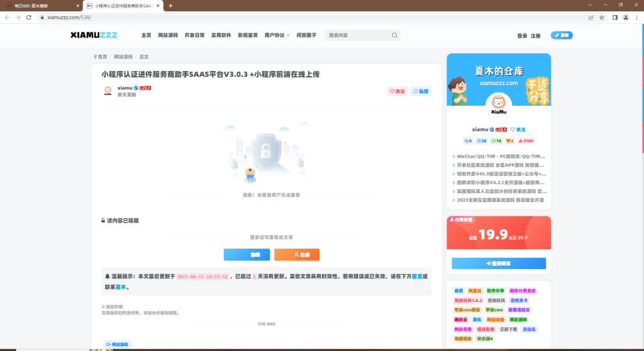Click the sidebar likes count 2 badge

[509, 141]
